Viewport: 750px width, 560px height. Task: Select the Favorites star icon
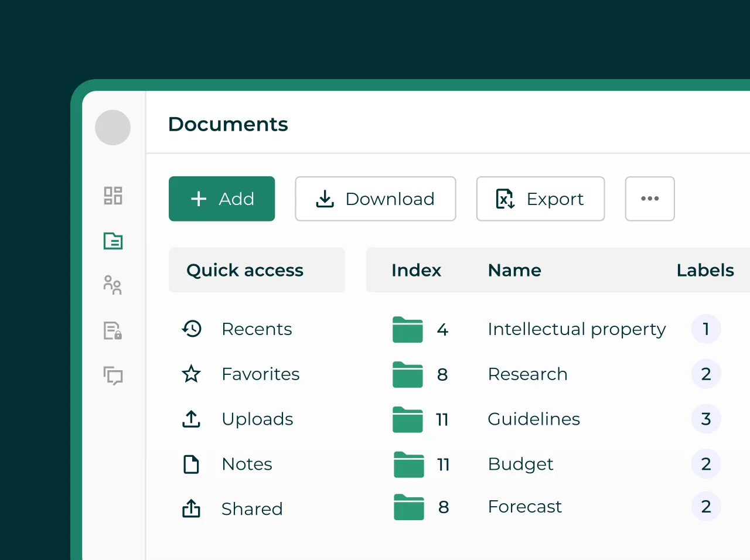(191, 374)
